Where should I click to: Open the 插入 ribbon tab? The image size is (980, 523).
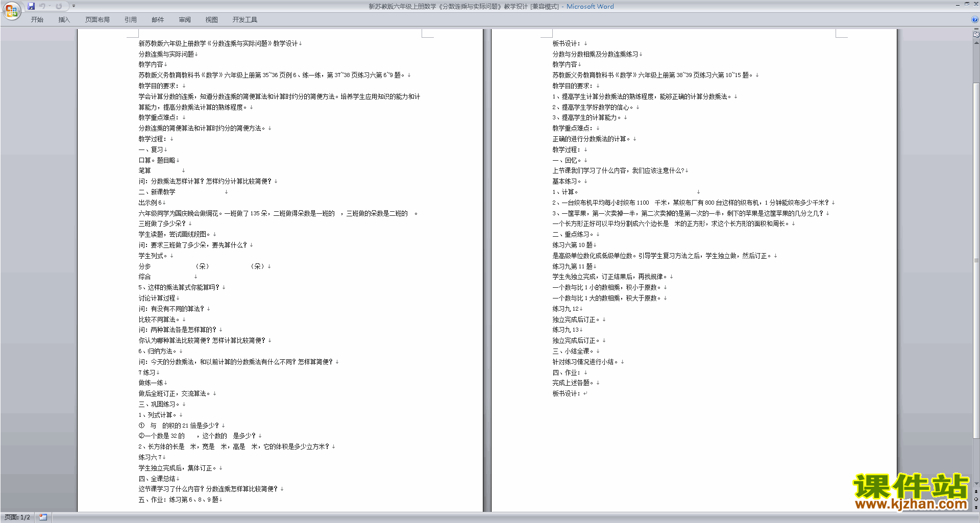[x=64, y=20]
